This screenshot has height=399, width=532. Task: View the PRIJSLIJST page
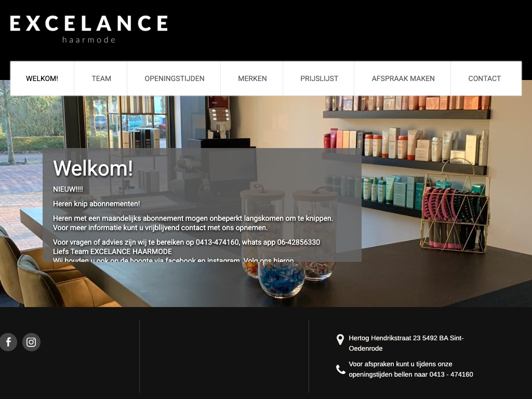tap(319, 79)
